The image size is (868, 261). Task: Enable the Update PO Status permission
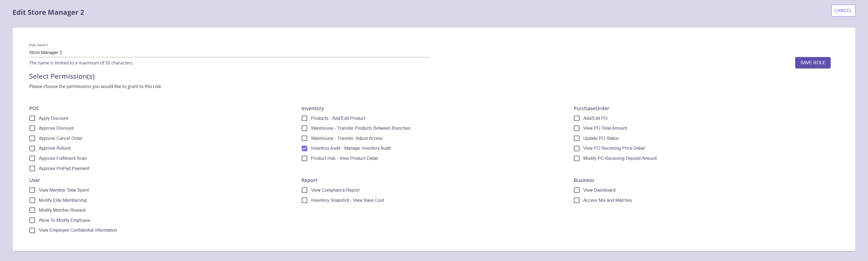point(577,138)
